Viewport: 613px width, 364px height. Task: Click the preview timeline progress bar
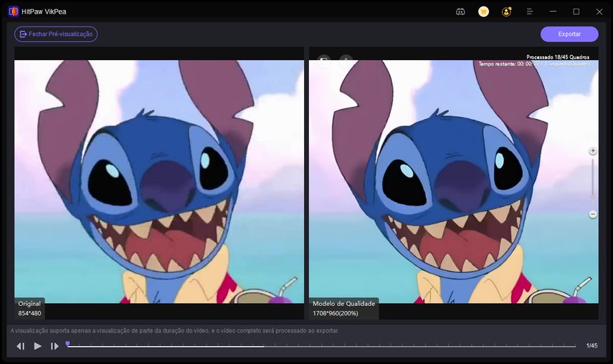(x=321, y=346)
